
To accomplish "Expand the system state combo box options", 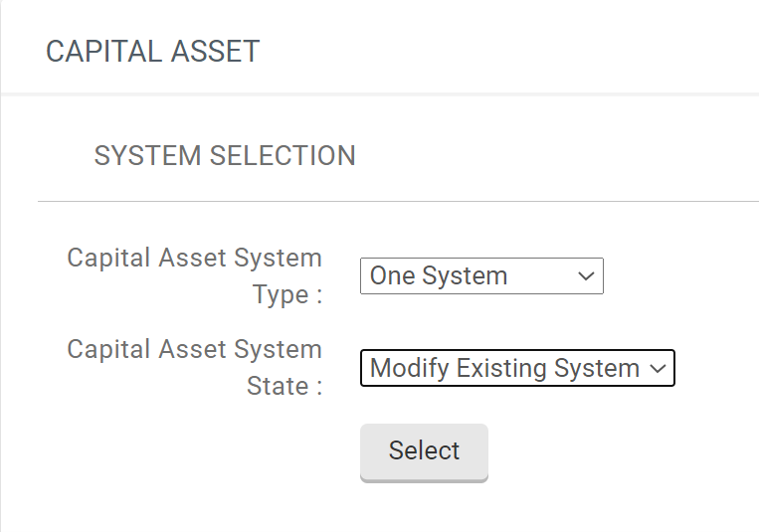I will pos(517,368).
